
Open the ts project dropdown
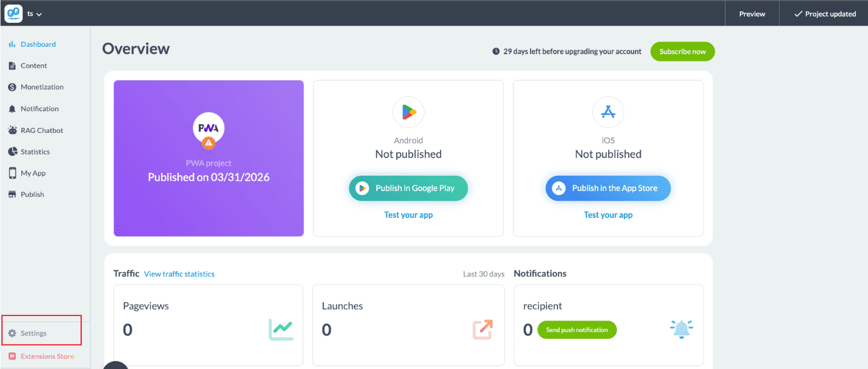[x=35, y=14]
